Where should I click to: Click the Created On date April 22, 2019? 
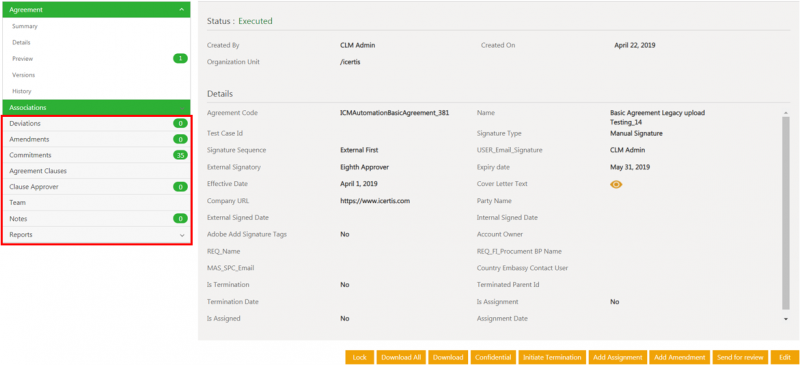(635, 45)
